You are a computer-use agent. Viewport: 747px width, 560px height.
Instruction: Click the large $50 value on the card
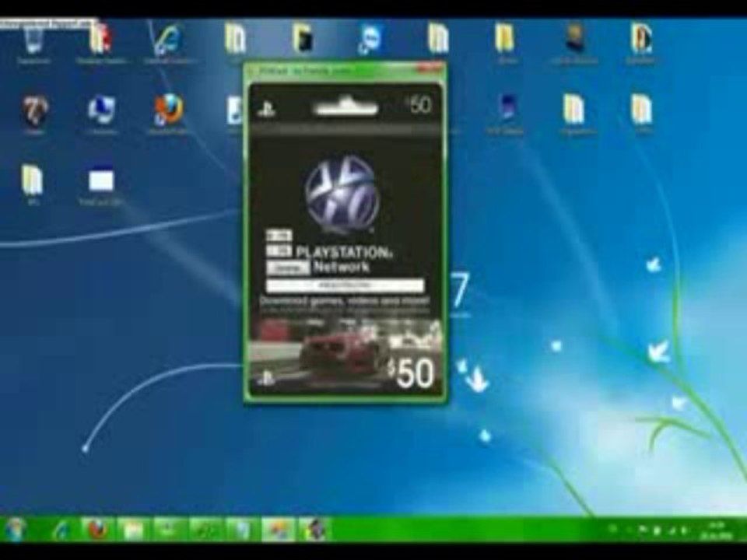[411, 373]
